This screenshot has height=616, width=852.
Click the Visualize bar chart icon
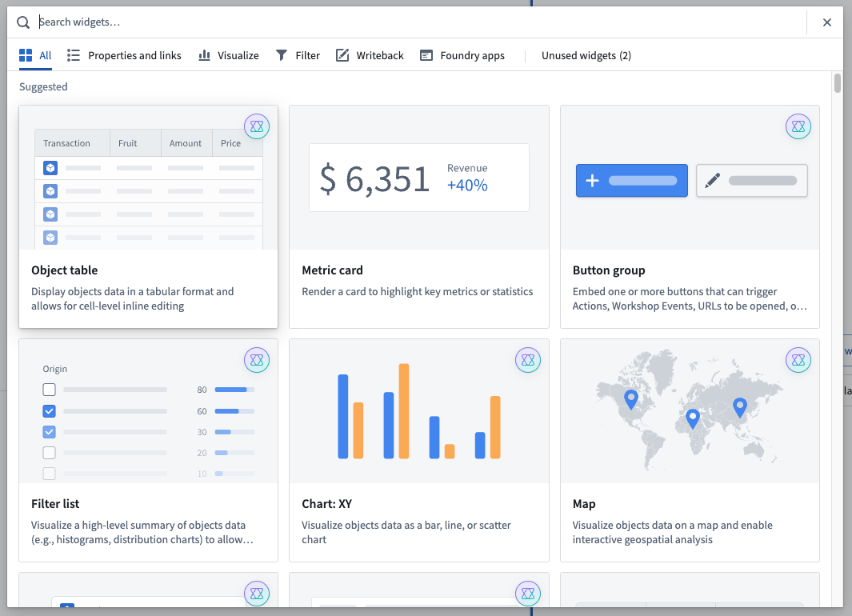(x=204, y=55)
